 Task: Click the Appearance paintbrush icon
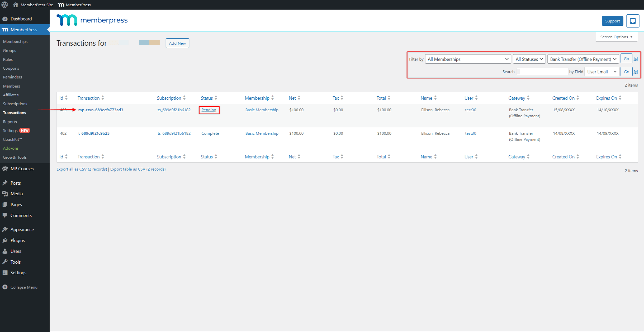(x=5, y=230)
